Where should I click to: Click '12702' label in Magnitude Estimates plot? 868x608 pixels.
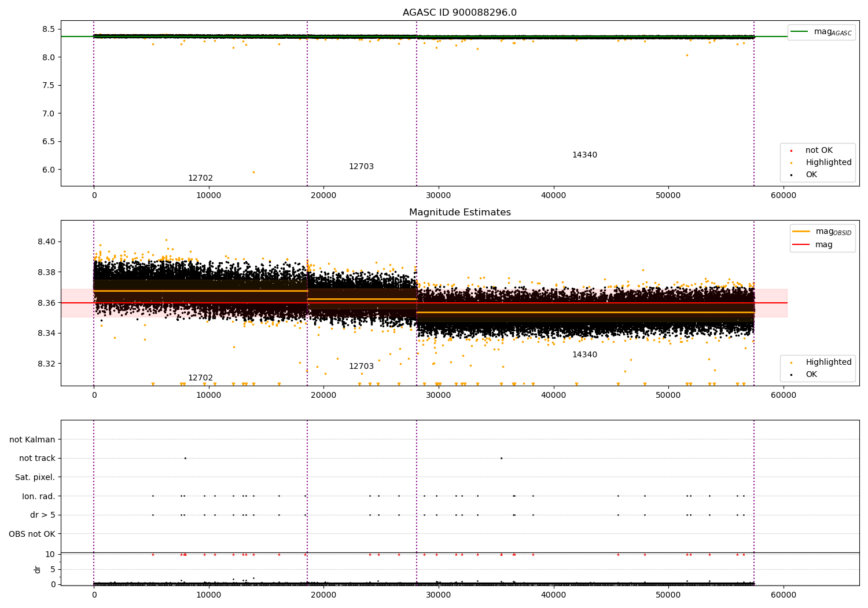(x=200, y=378)
